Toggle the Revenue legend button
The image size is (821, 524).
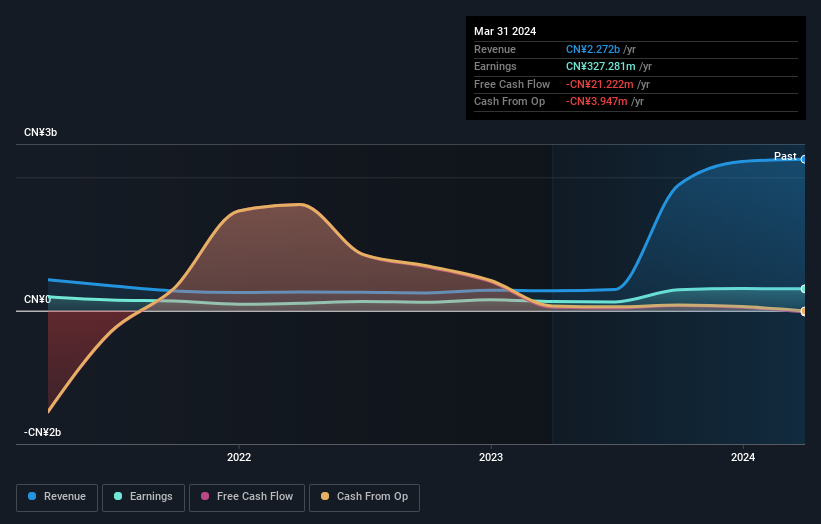click(57, 497)
